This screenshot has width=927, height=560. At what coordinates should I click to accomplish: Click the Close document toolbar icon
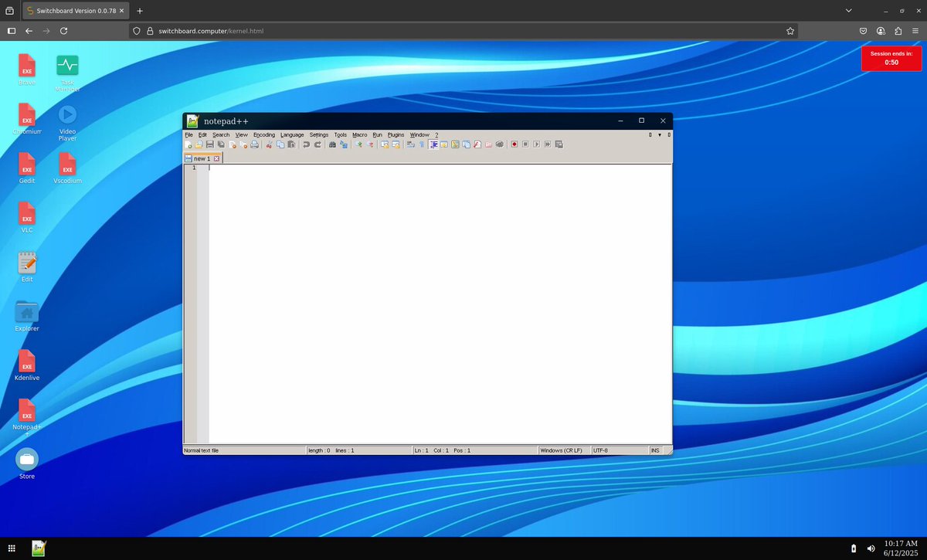pos(232,144)
